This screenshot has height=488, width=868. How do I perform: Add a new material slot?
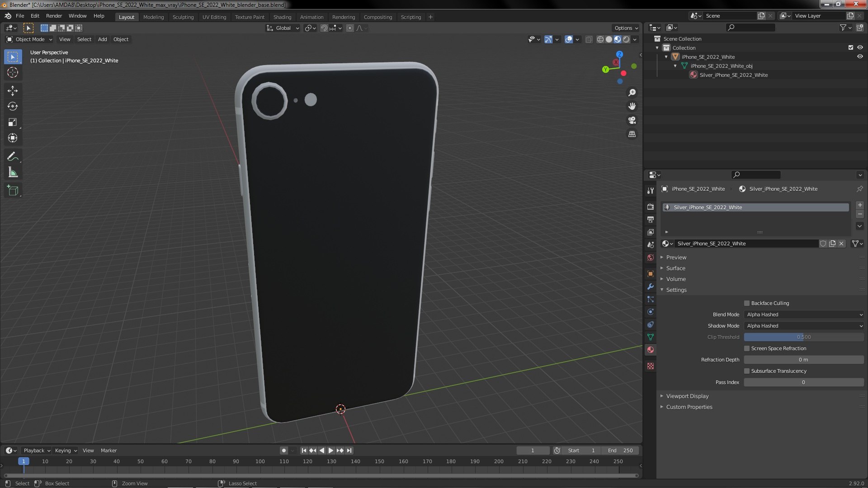pos(860,205)
